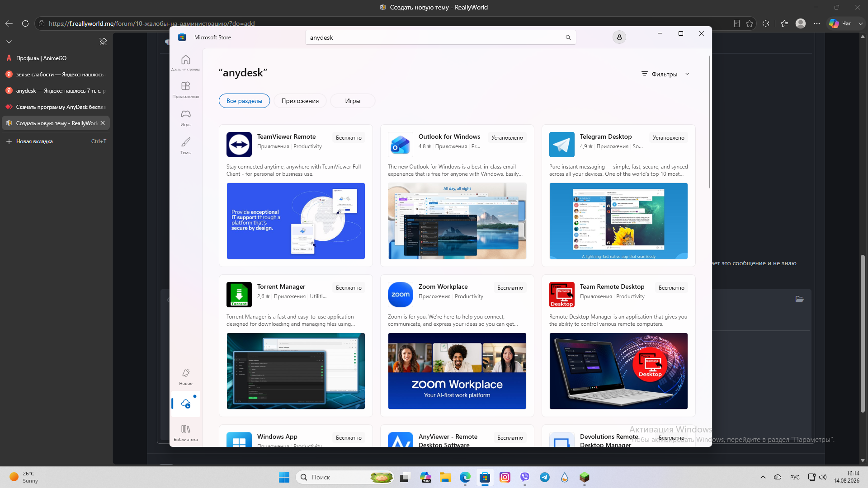Open the Games section in Store sidebar

[x=186, y=117]
